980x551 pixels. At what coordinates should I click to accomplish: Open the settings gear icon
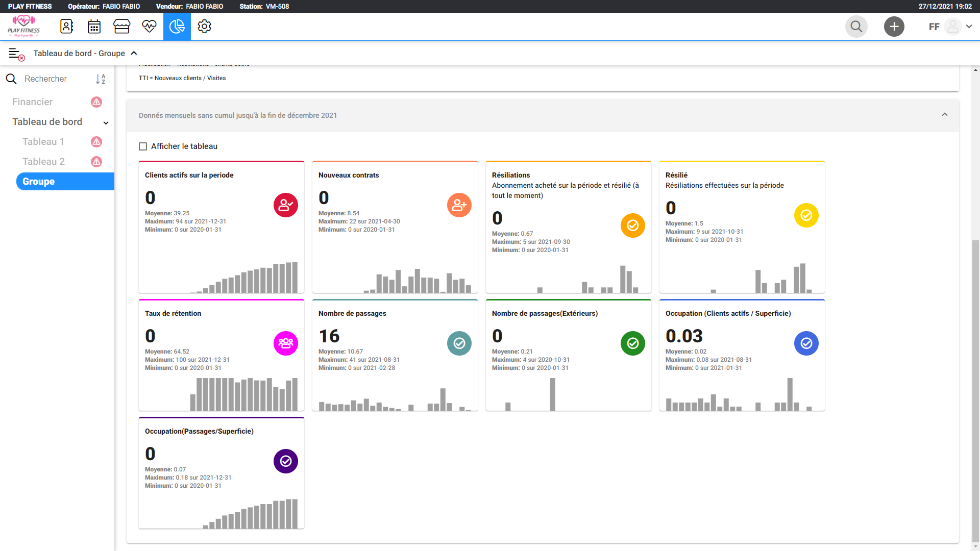point(204,27)
